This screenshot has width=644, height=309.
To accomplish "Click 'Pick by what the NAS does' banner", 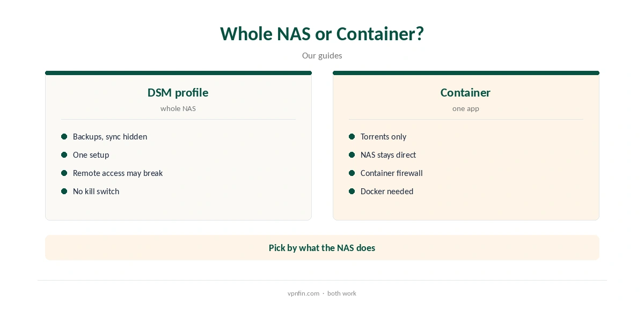I will [x=322, y=247].
